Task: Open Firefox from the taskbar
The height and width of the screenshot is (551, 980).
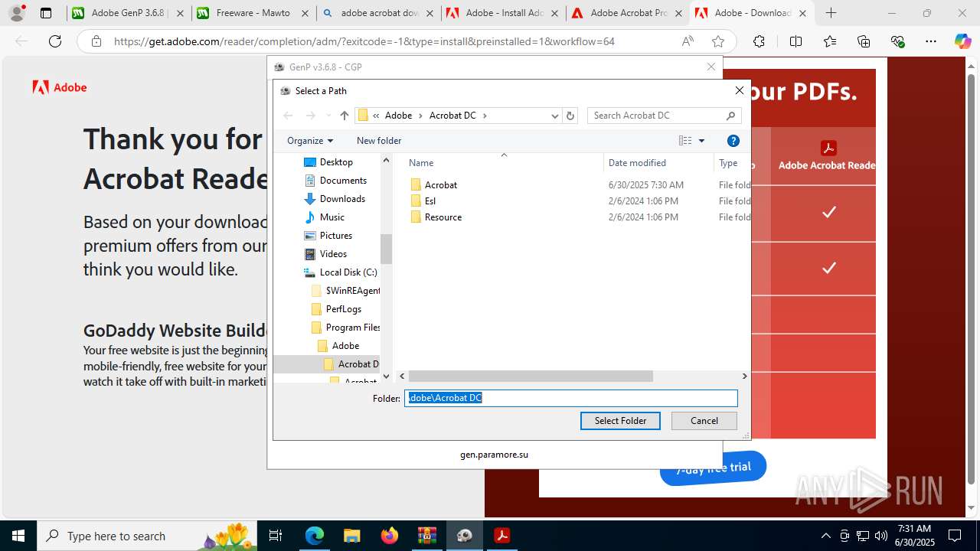Action: pos(390,535)
